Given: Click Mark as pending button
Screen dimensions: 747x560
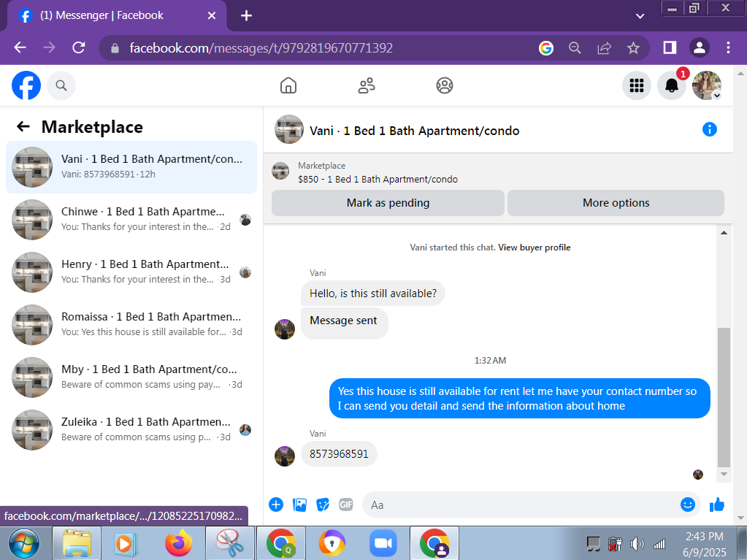Looking at the screenshot, I should click(388, 203).
